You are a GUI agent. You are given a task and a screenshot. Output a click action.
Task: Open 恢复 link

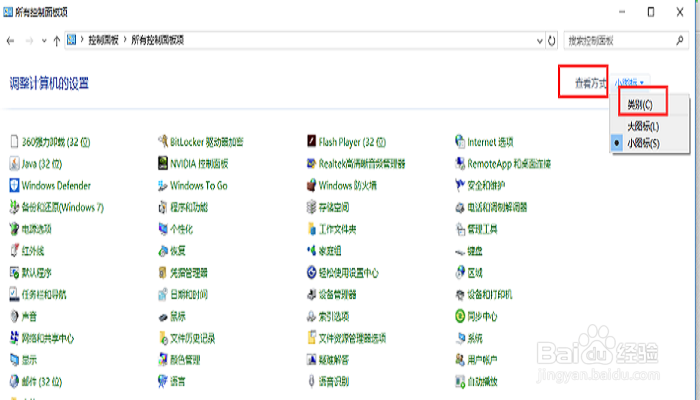178,251
